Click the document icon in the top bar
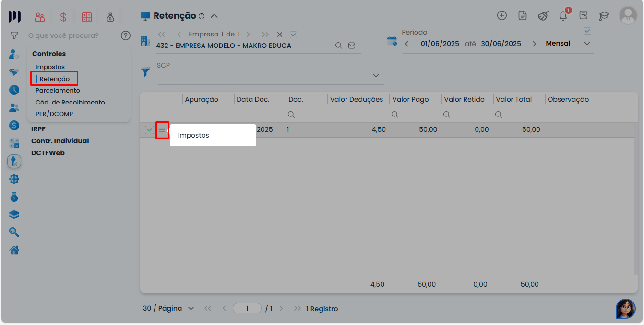The height and width of the screenshot is (325, 644). (523, 15)
